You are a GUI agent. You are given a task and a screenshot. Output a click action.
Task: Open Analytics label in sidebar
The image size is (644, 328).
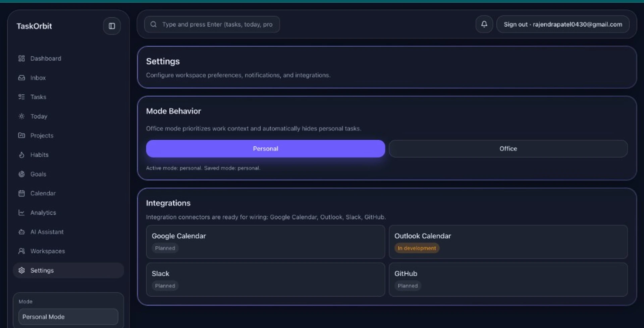pyautogui.click(x=43, y=213)
